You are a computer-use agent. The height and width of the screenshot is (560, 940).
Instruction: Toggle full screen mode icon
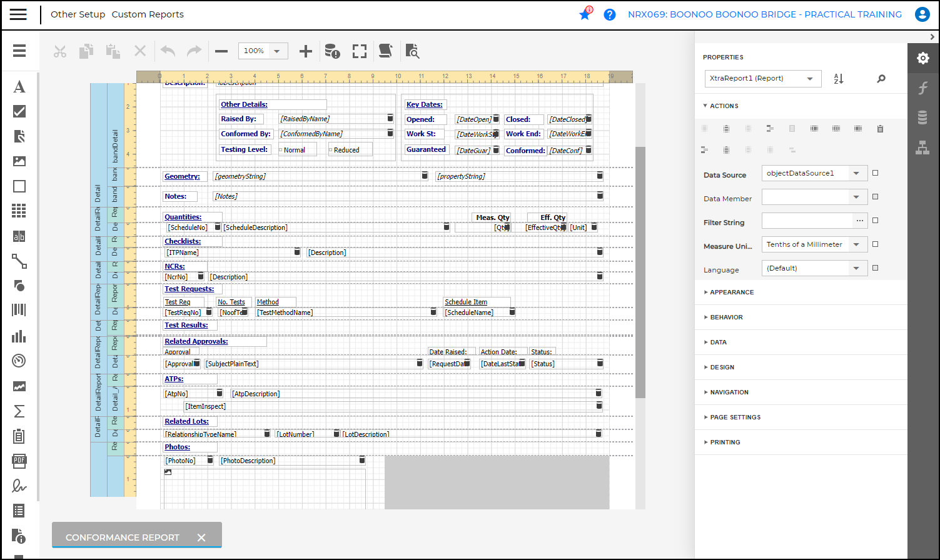360,51
